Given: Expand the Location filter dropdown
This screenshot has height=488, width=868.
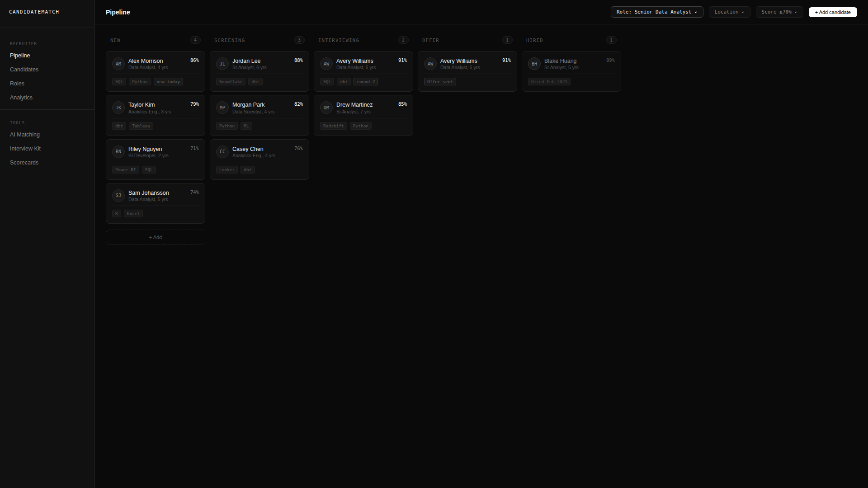Looking at the screenshot, I should pos(729,12).
